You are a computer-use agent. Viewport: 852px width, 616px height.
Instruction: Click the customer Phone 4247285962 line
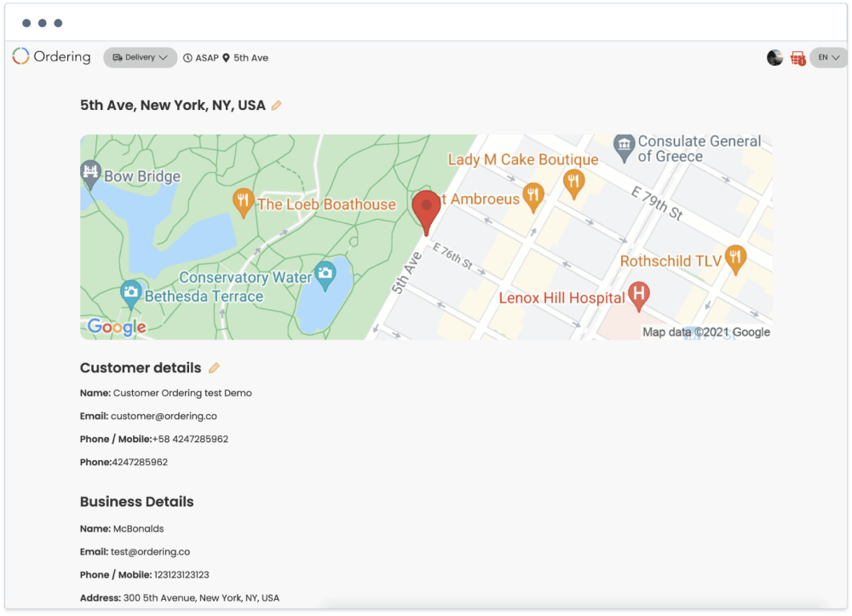coord(124,463)
